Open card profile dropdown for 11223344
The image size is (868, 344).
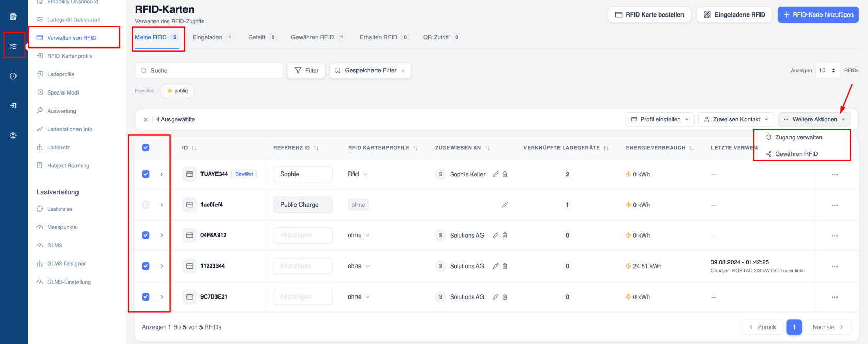click(359, 266)
